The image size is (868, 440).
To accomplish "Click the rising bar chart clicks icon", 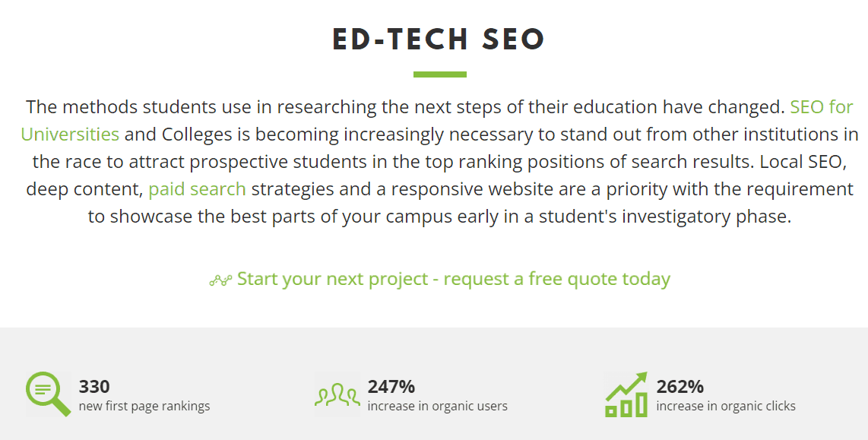I will (626, 394).
